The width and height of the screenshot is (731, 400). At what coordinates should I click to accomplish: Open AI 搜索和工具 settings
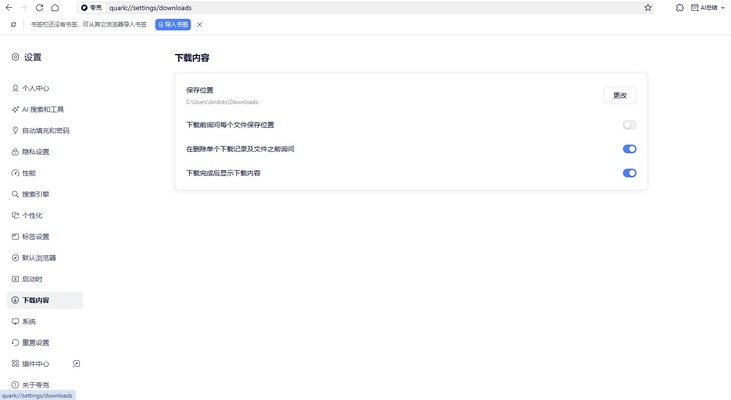click(x=37, y=110)
